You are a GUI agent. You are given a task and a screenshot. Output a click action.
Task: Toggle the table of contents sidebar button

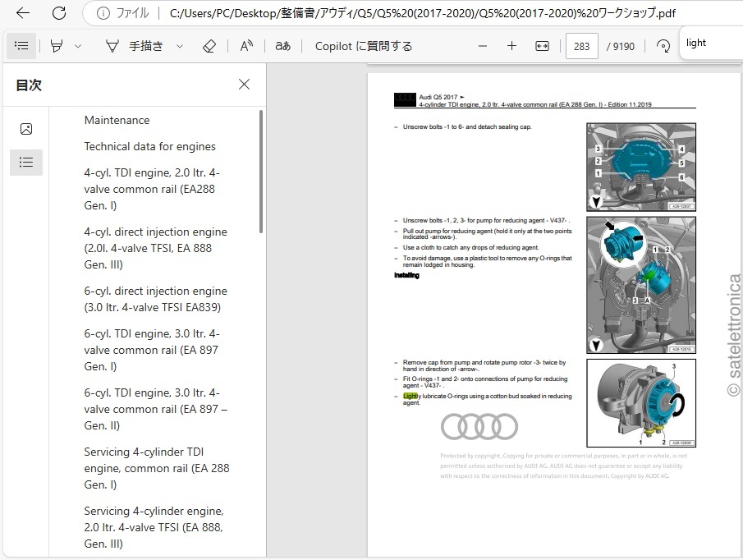click(21, 46)
